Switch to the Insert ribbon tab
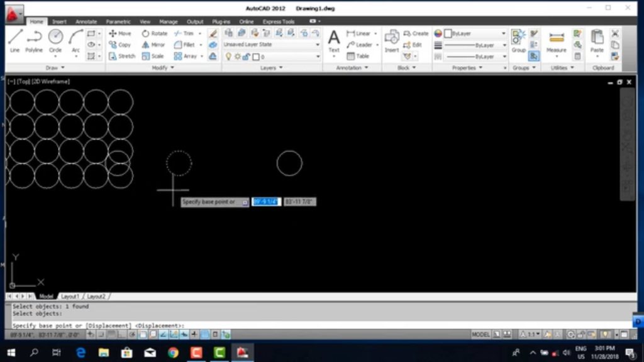This screenshot has height=362, width=644. tap(59, 21)
